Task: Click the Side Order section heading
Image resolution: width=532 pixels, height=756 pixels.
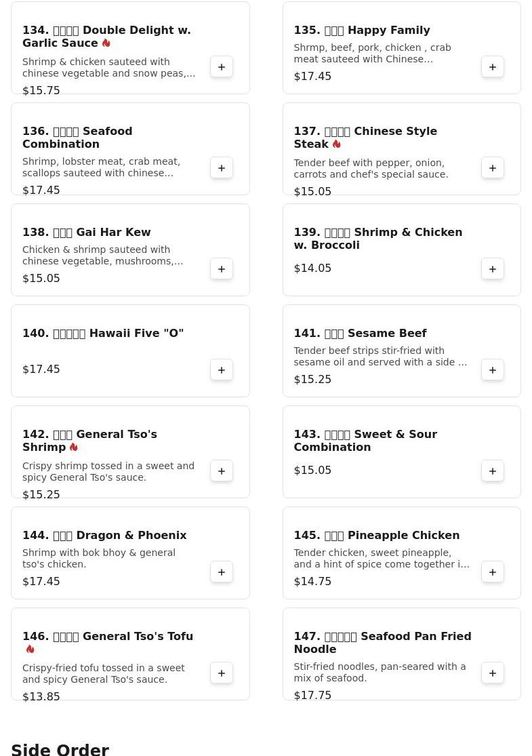Action: (x=60, y=749)
